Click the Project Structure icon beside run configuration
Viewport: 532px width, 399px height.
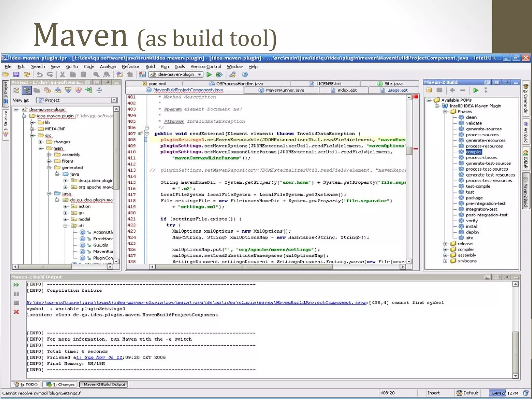(142, 75)
